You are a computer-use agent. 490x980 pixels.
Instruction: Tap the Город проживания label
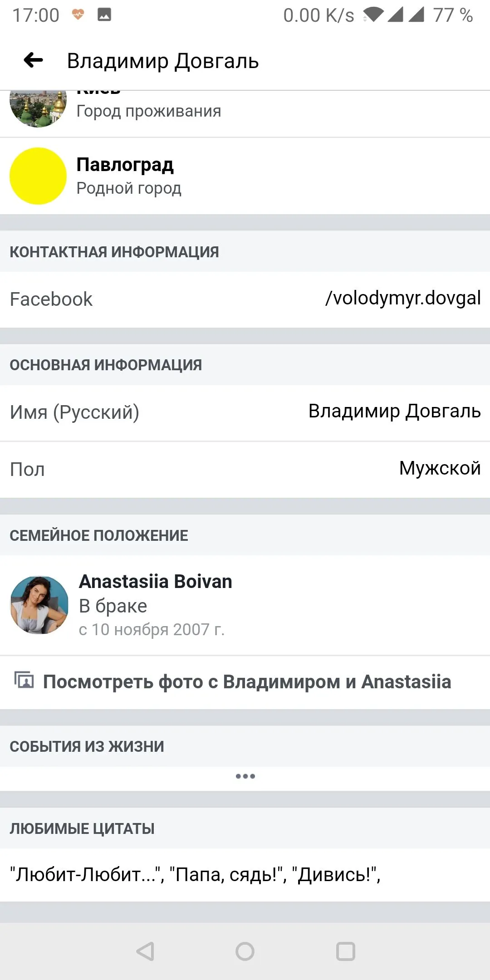point(148,111)
